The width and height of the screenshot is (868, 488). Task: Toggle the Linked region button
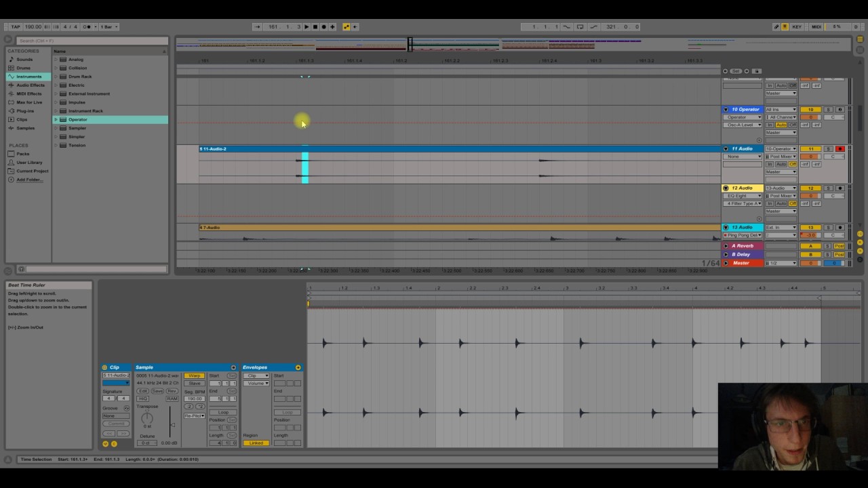pyautogui.click(x=256, y=443)
